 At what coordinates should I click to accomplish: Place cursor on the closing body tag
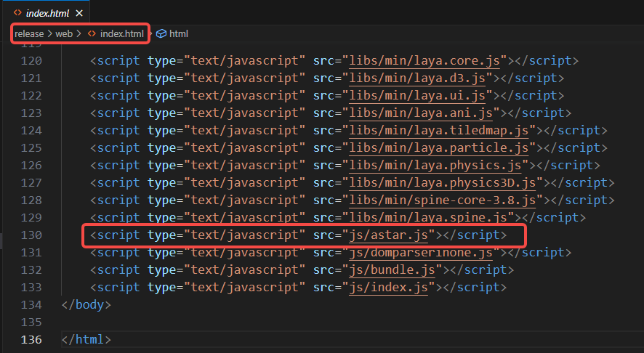[87, 304]
